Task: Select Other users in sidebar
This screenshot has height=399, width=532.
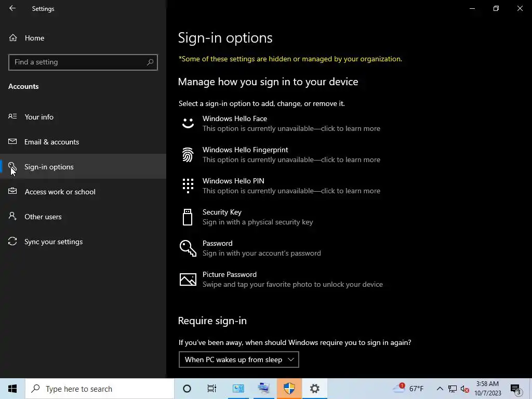Action: tap(83, 217)
